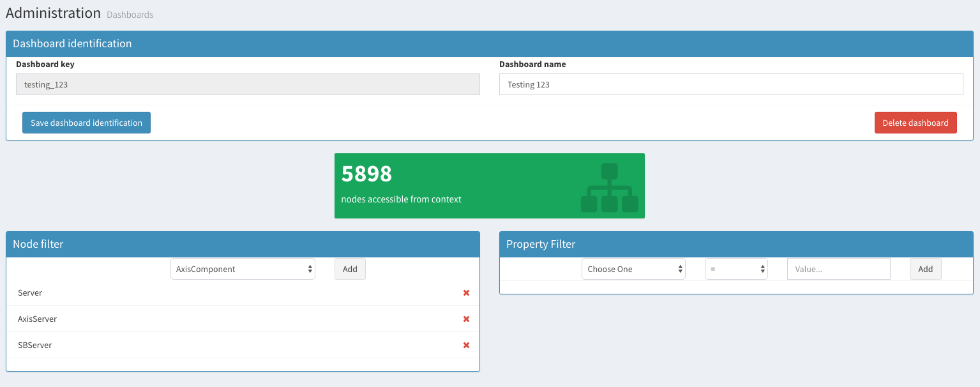Viewport: 980px width, 387px height.
Task: Focus the Dashboard name field
Action: point(731,84)
